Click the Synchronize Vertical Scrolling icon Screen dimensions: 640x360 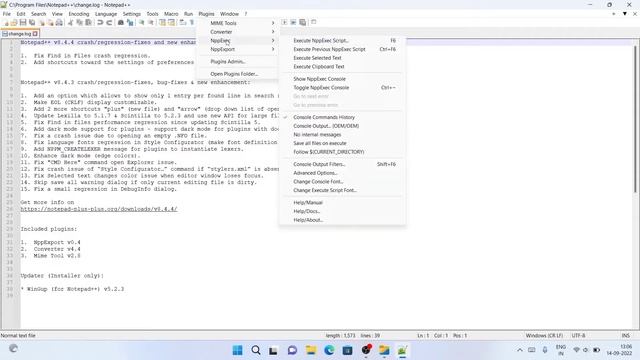coord(162,22)
